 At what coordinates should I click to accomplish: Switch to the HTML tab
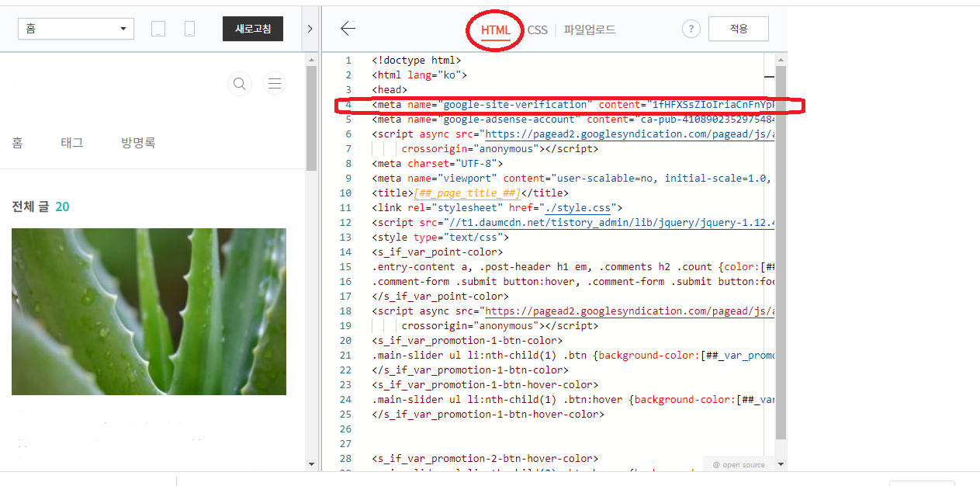click(496, 30)
